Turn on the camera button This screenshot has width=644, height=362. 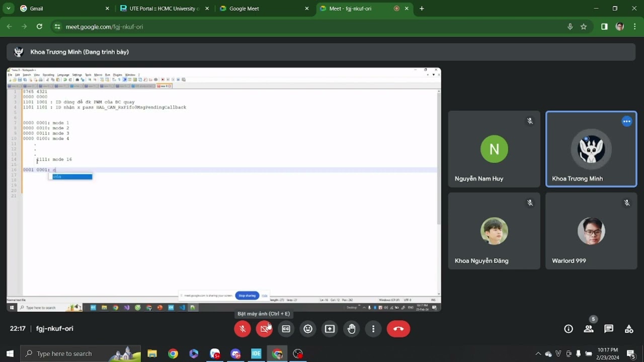pyautogui.click(x=264, y=329)
